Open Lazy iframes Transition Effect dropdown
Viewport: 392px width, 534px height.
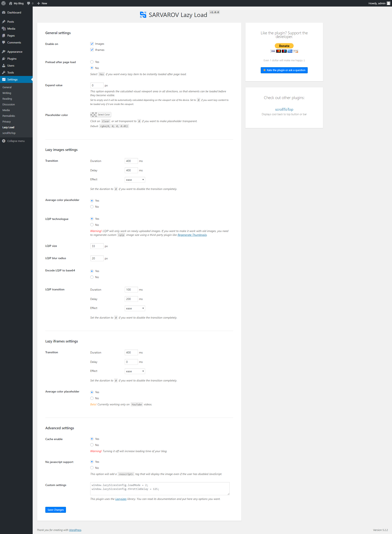click(x=135, y=371)
